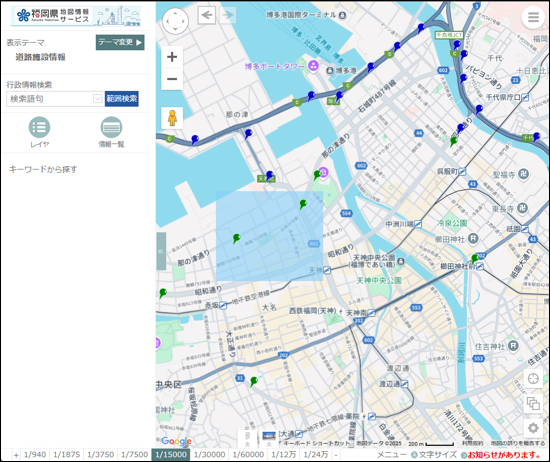Screen dimensions: 550x462
Task: Click green pin near route 31 marker
Action: 254,381
